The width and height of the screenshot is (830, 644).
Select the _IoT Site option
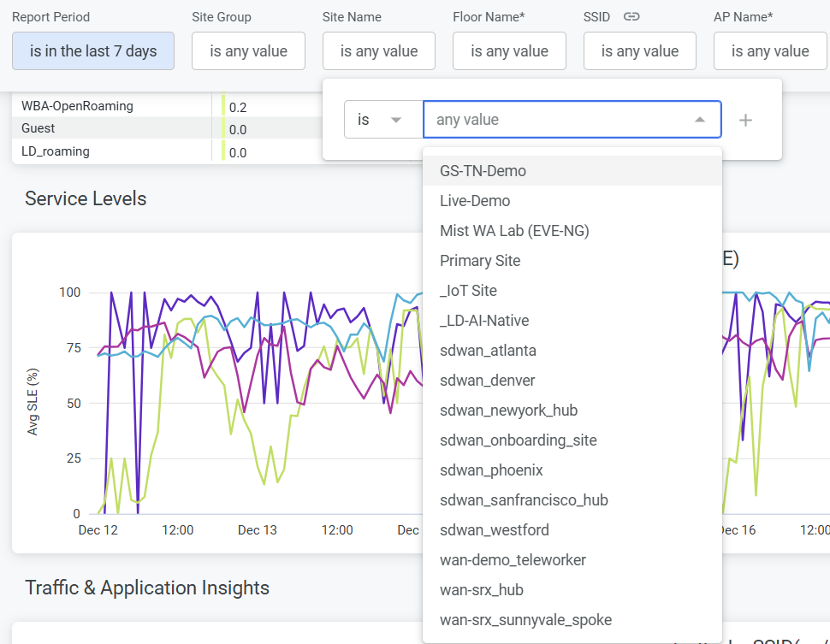click(468, 291)
